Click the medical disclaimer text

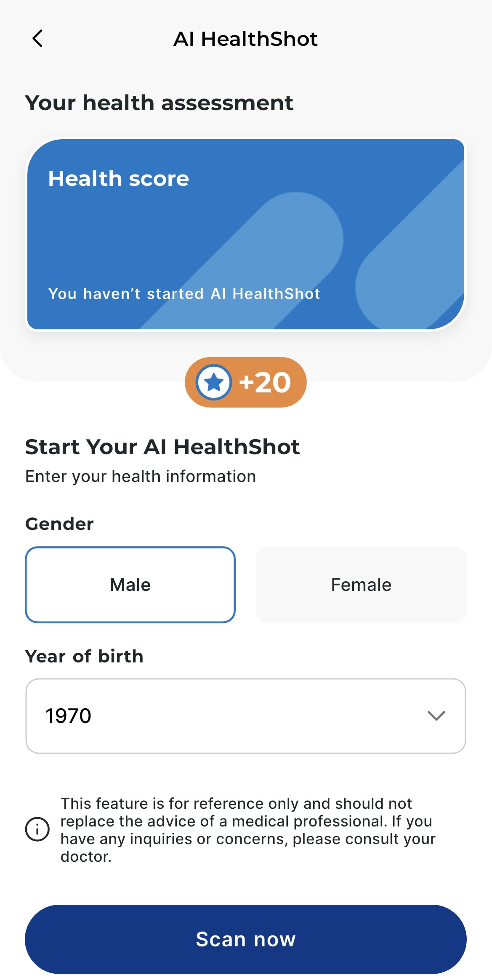click(248, 829)
